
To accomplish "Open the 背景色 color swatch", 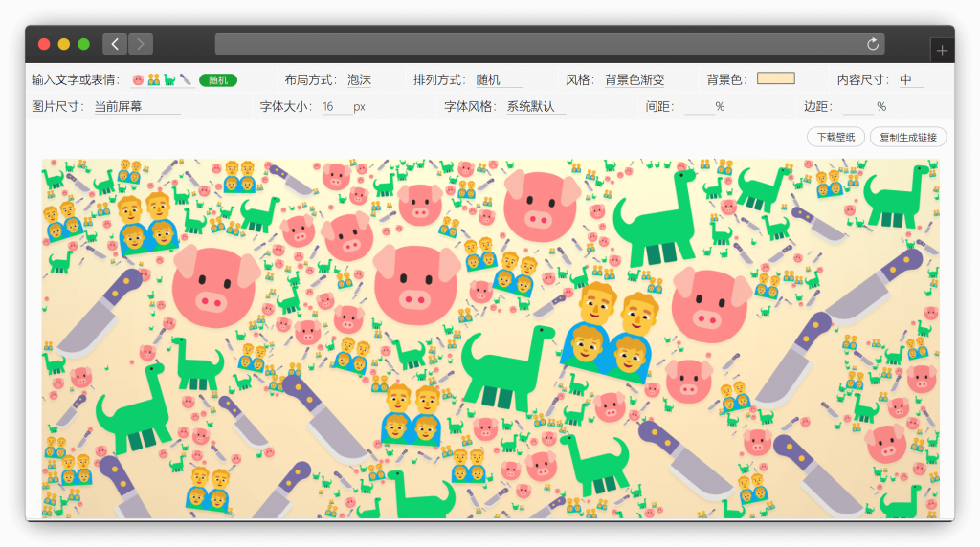I will 775,78.
